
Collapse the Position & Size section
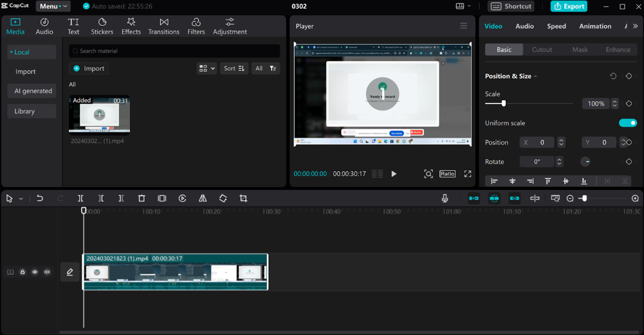[536, 76]
